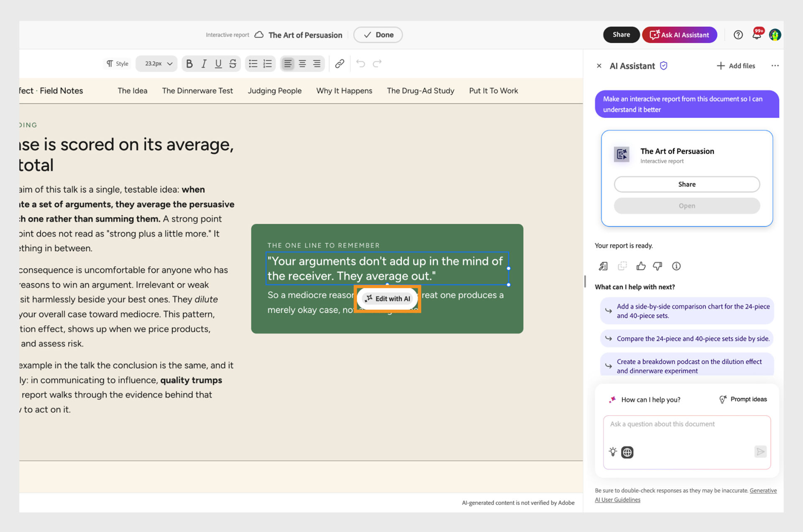Click the Done button

coord(378,35)
